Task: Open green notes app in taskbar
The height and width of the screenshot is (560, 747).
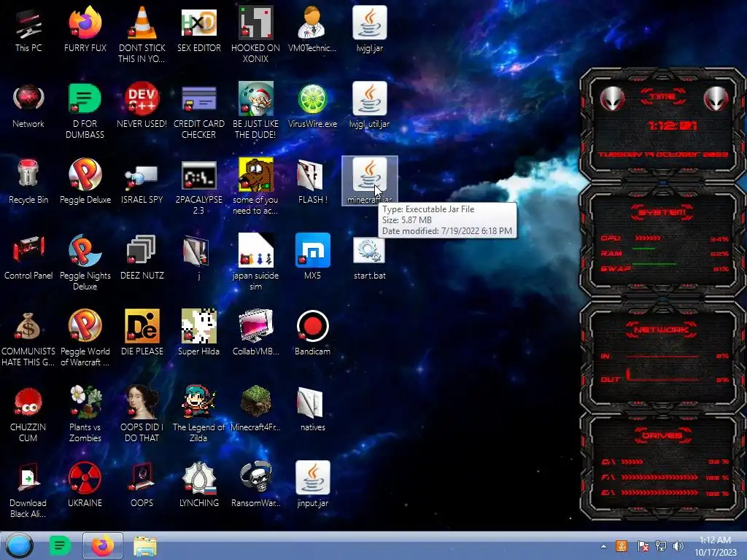Action: point(60,545)
